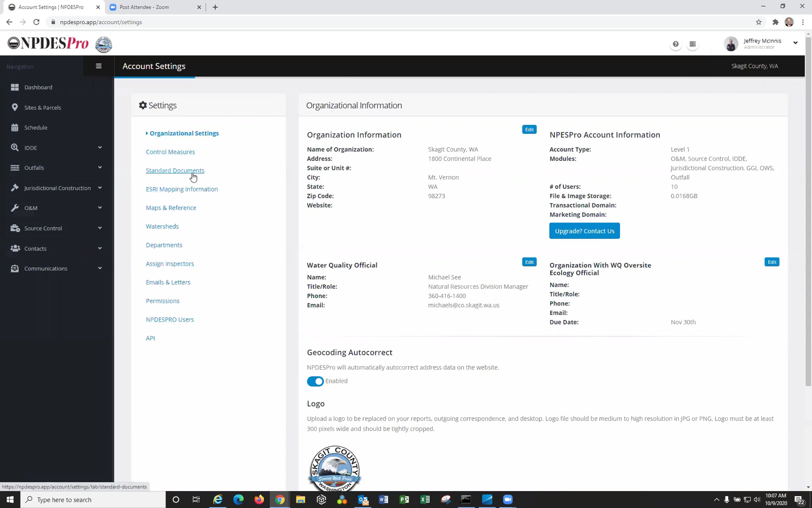Open the Permissions settings page

coord(162,301)
